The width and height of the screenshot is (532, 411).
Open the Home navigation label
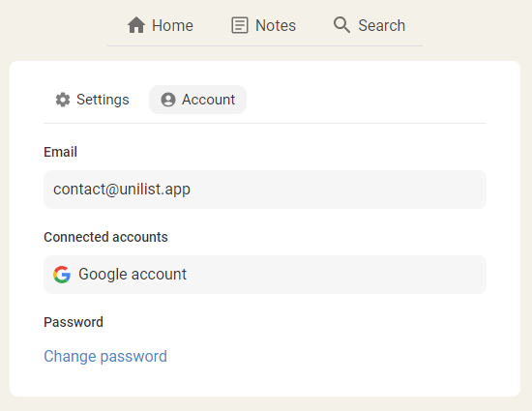coord(172,25)
